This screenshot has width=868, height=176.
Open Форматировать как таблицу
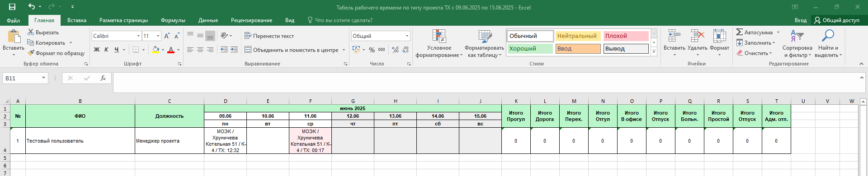pyautogui.click(x=484, y=43)
